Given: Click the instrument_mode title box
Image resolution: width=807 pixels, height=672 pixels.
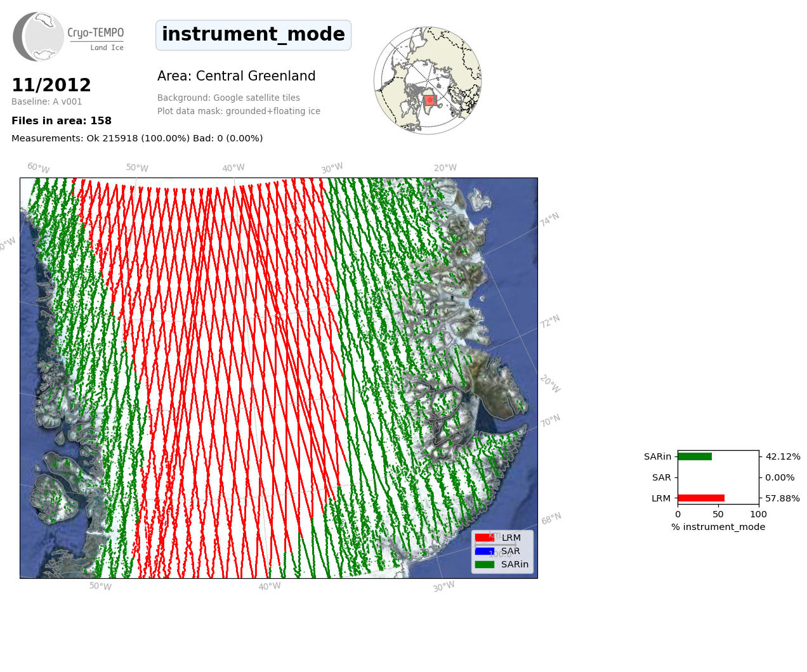Looking at the screenshot, I should coord(253,35).
